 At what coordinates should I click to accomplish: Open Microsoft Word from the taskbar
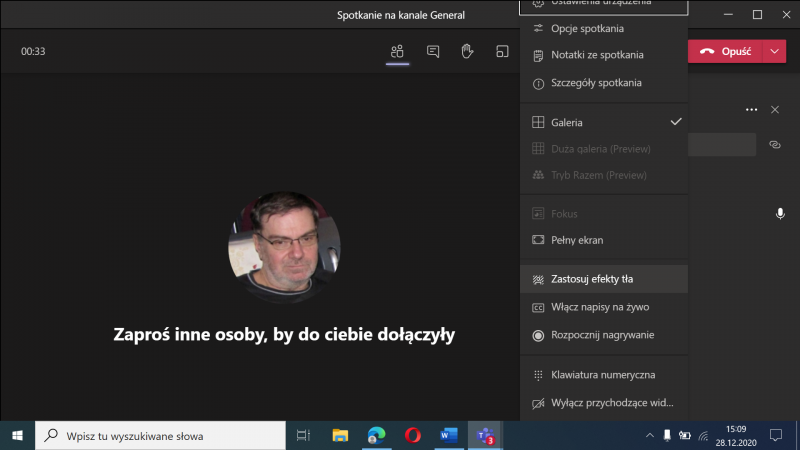click(x=448, y=436)
